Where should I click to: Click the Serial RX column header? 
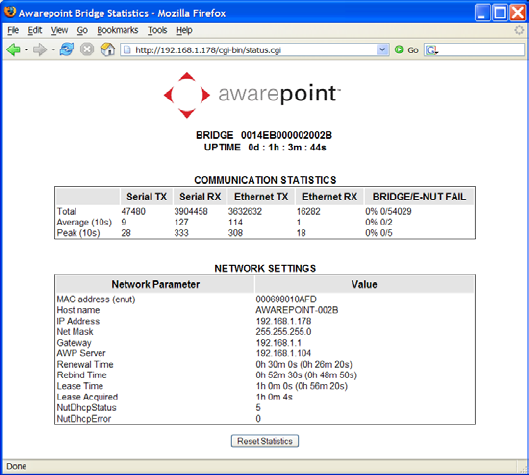coord(200,196)
